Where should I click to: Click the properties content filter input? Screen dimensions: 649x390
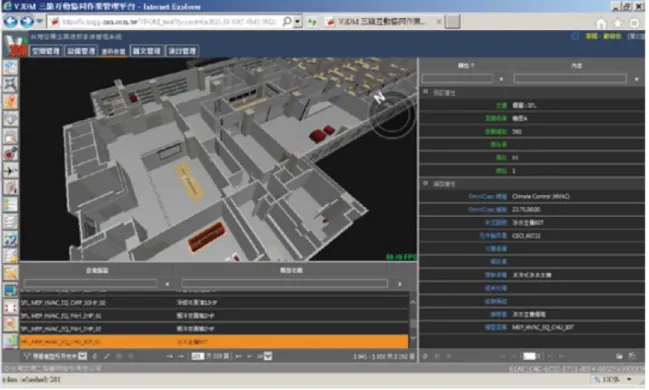tap(570, 79)
